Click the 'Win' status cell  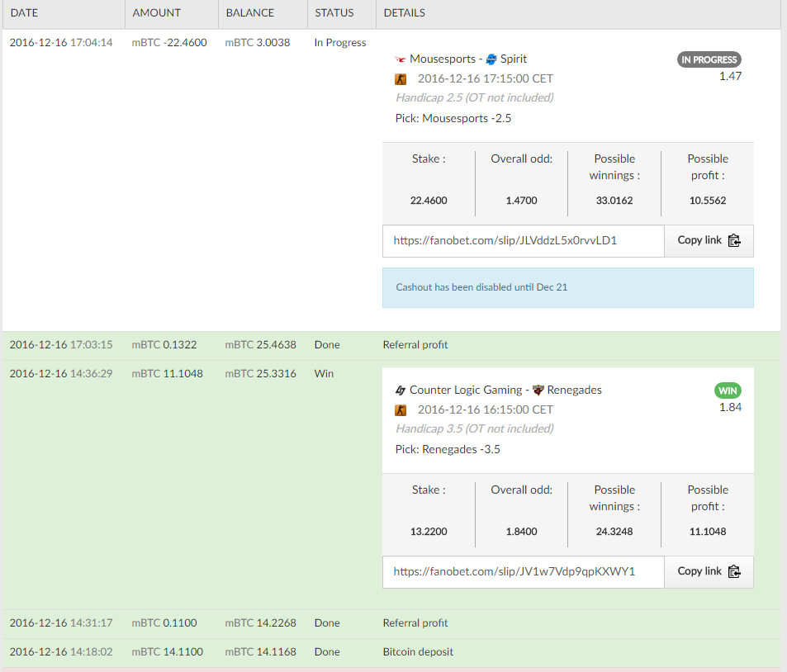pos(324,374)
